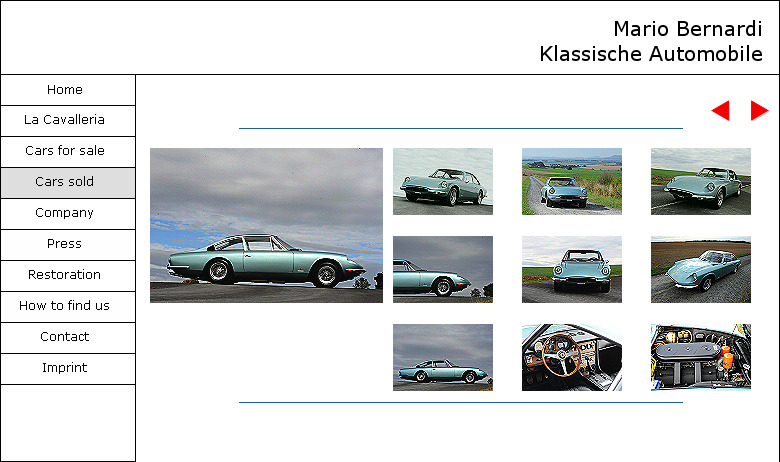The height and width of the screenshot is (462, 780).
Task: Open Cars for sale section
Action: point(68,152)
